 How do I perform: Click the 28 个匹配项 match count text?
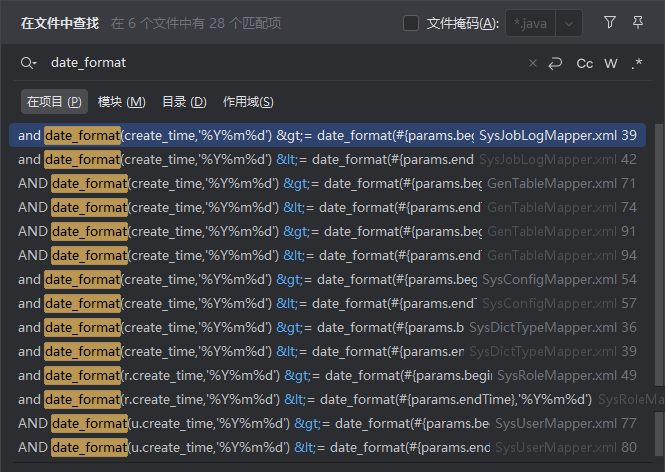point(245,23)
